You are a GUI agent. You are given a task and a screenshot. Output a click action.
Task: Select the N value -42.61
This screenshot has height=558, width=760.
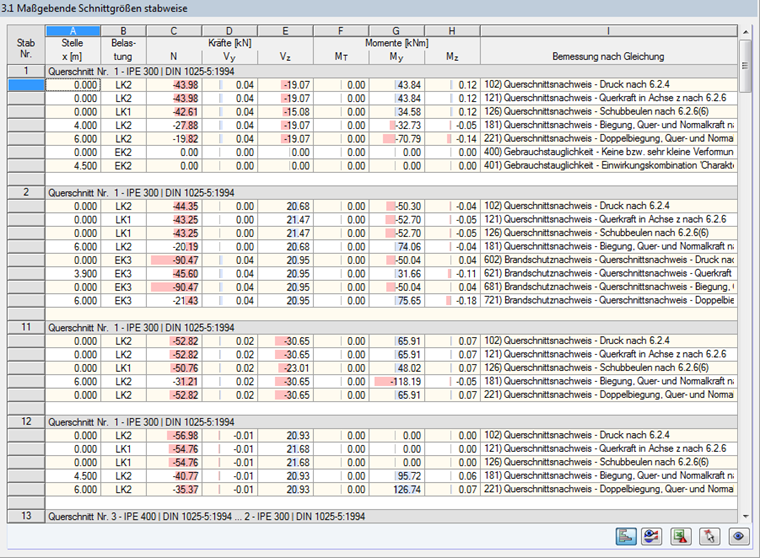point(174,112)
